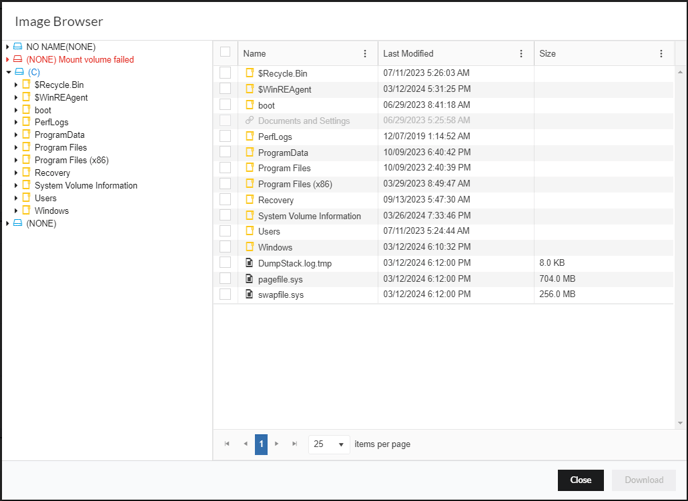Open the Name column options menu
688x501 pixels.
pyautogui.click(x=365, y=54)
